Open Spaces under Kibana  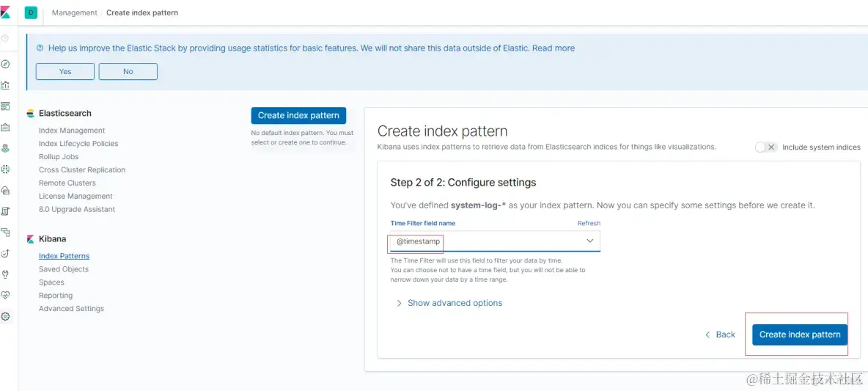51,282
